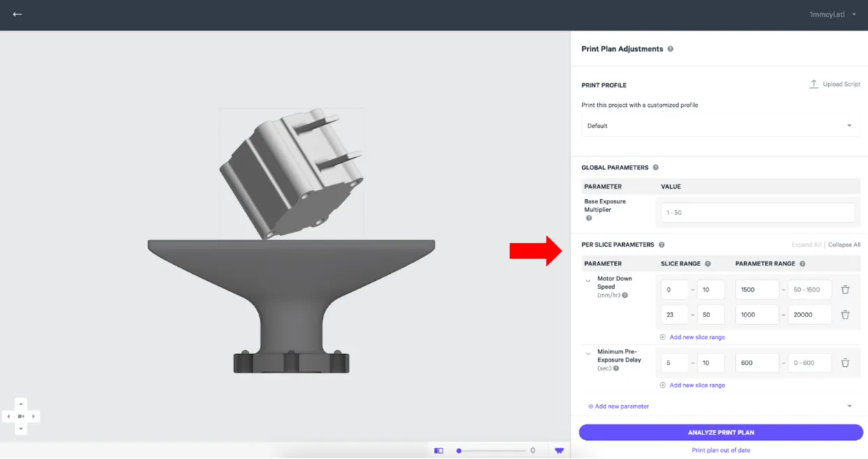This screenshot has width=868, height=459.
Task: Add new slice range under Pre-Exposure Delay
Action: [x=692, y=385]
